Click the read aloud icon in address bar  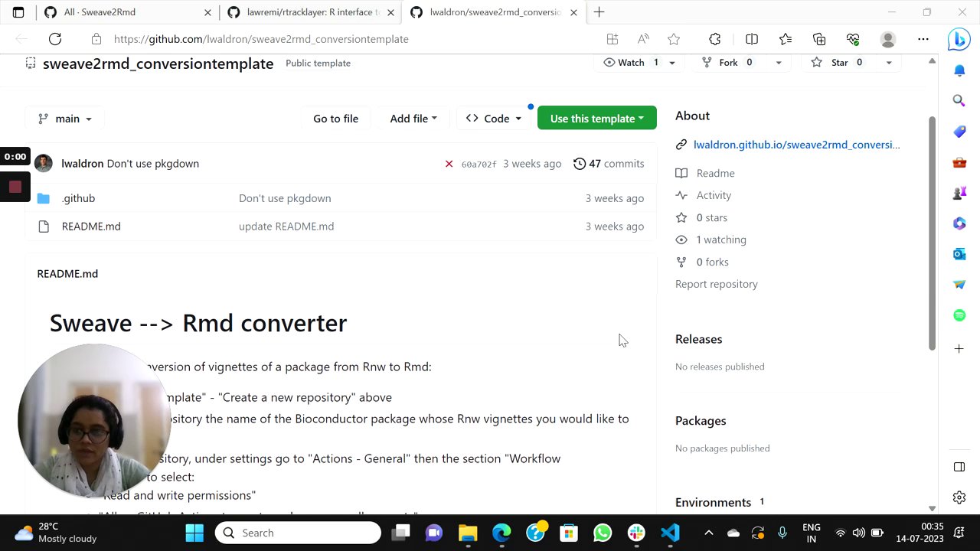pyautogui.click(x=643, y=39)
